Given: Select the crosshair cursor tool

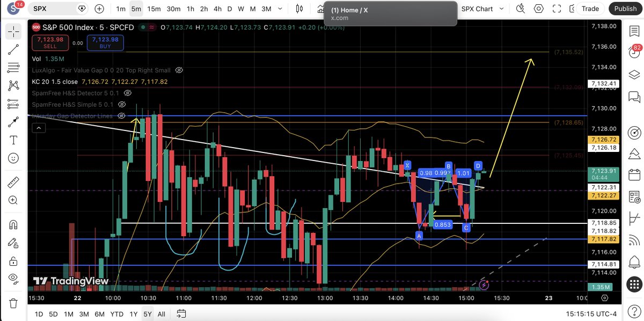Looking at the screenshot, I should click(x=13, y=32).
